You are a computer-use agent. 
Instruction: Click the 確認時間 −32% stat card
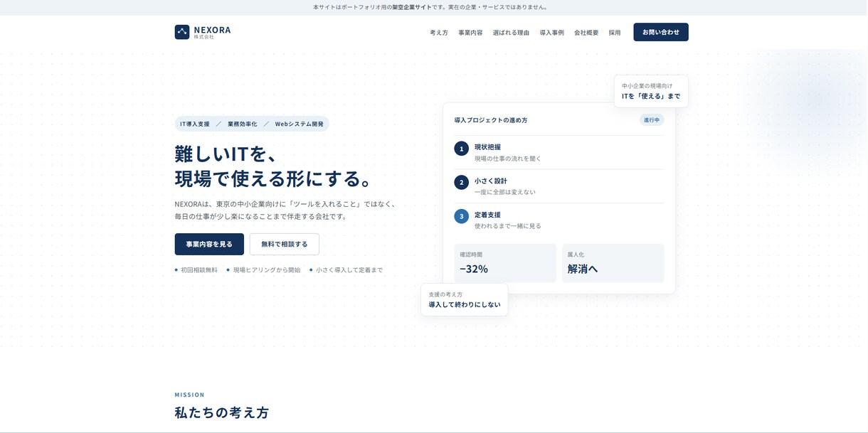point(505,263)
